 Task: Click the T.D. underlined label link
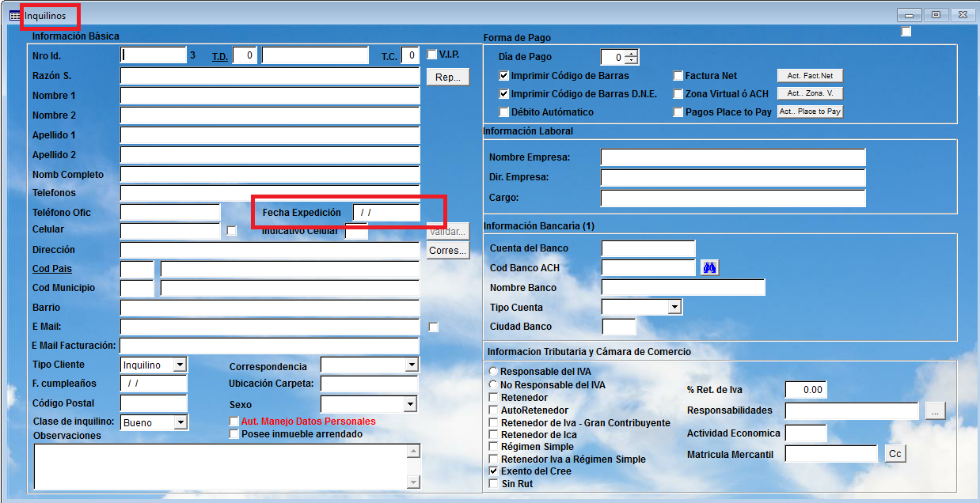[219, 57]
